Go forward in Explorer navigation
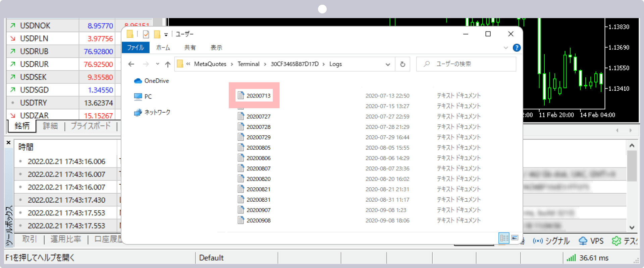The width and height of the screenshot is (644, 268). pos(146,64)
